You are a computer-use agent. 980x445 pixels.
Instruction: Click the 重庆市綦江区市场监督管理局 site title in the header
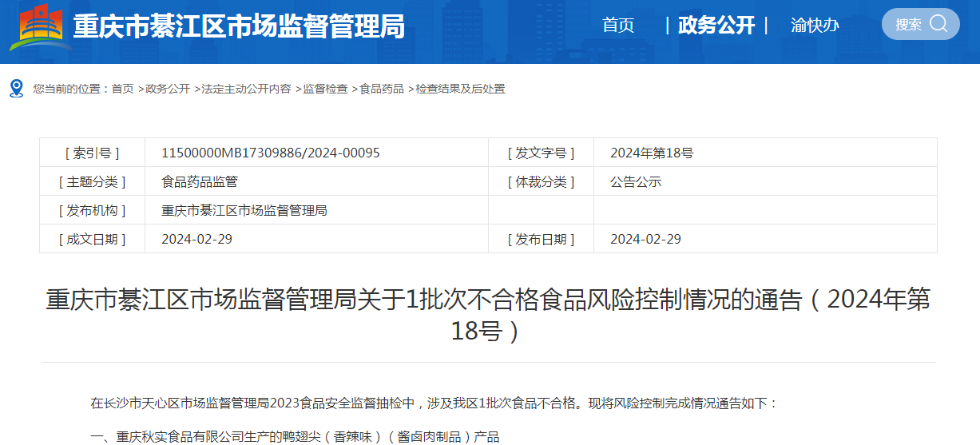(239, 27)
